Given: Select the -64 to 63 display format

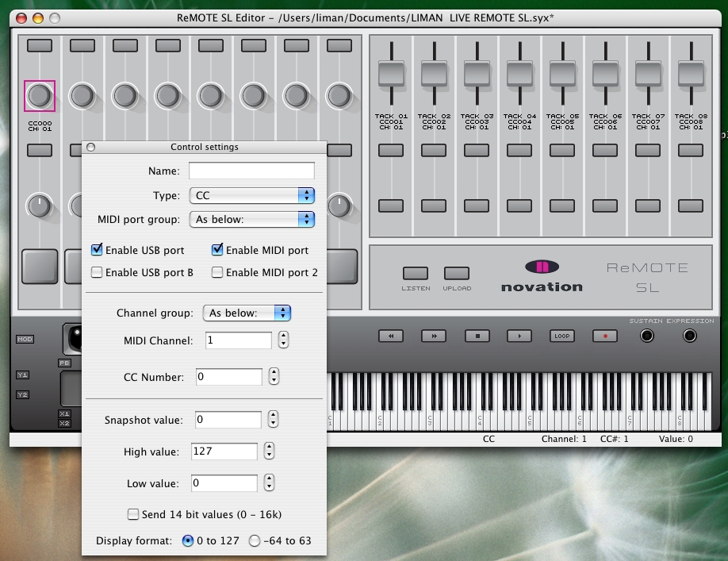Looking at the screenshot, I should (x=255, y=540).
